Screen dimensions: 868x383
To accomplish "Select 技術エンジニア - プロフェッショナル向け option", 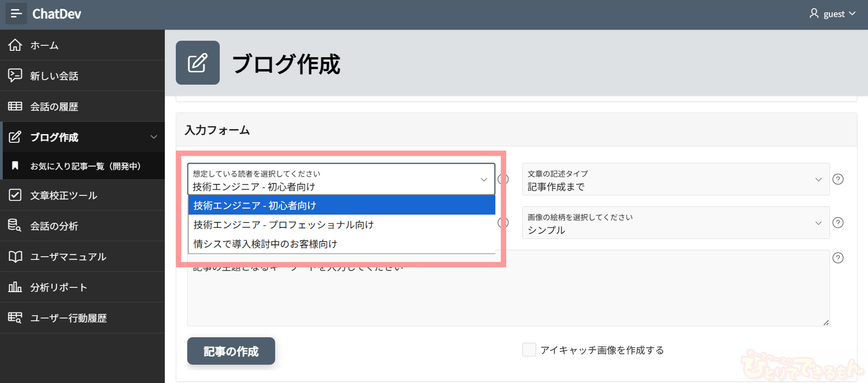I will pyautogui.click(x=283, y=225).
